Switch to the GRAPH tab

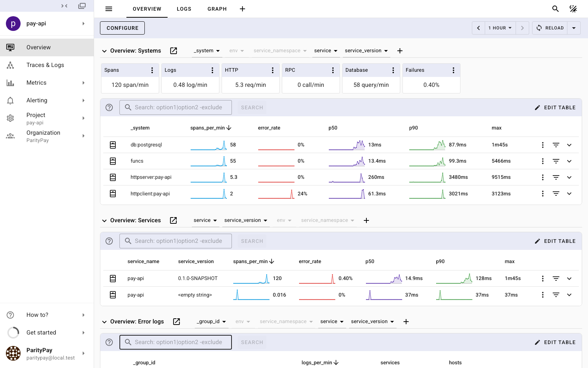point(217,9)
